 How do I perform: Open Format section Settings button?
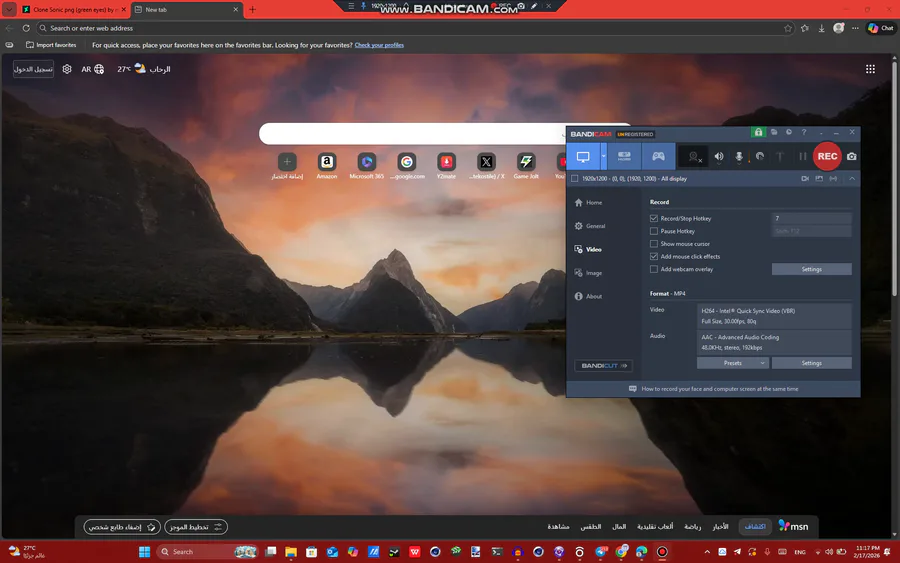(x=812, y=363)
